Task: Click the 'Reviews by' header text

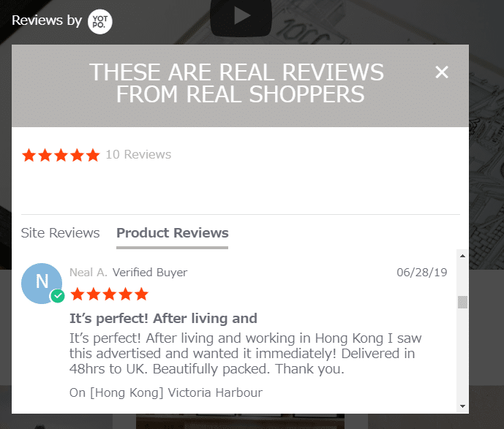Action: [47, 20]
